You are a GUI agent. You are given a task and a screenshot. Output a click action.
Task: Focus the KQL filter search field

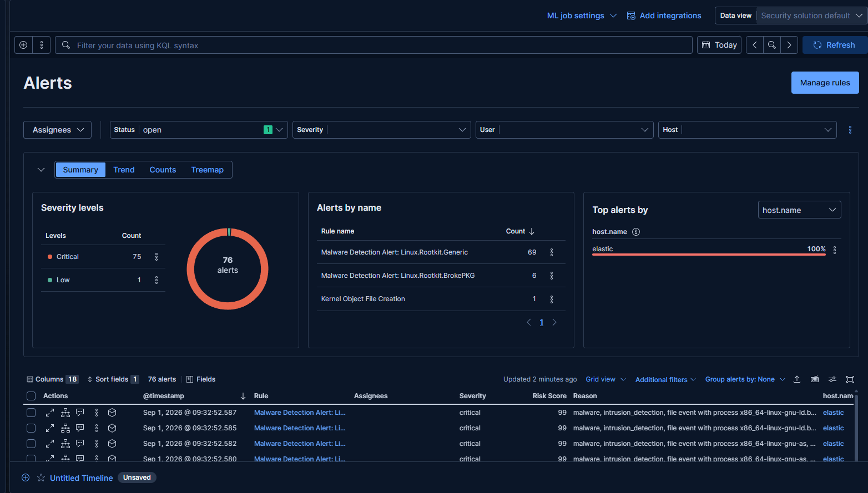(374, 45)
